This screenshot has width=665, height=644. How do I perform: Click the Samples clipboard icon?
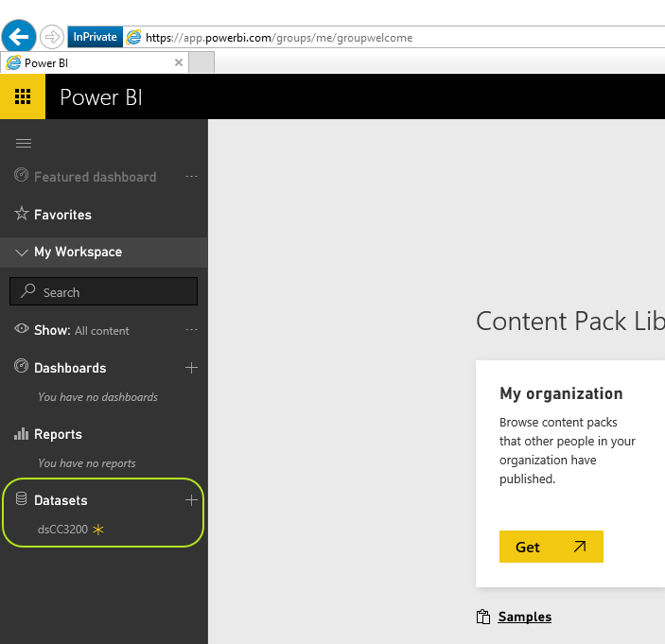click(483, 617)
